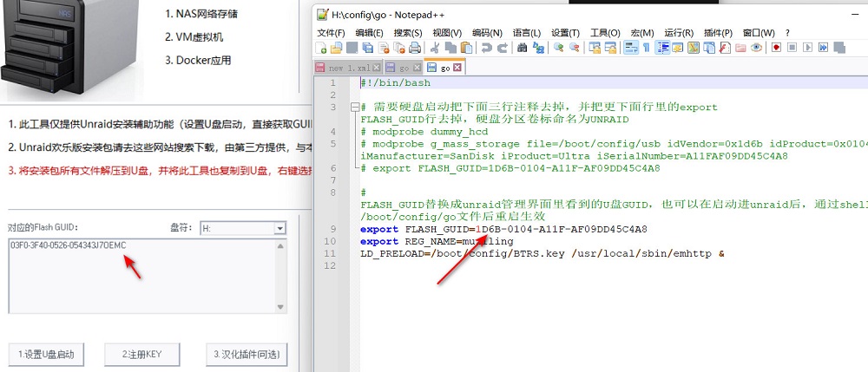Screen dimensions: 868x372
Task: Click the Open file folder icon
Action: (336, 48)
